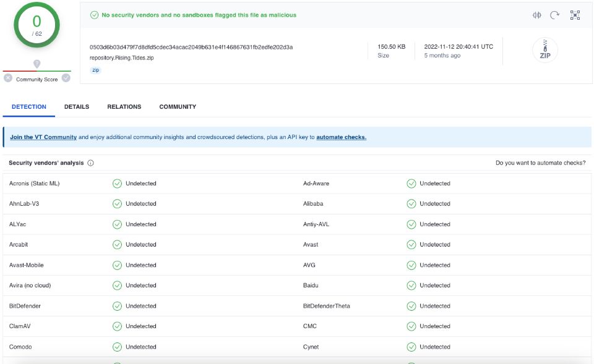This screenshot has height=364, width=594.
Task: Follow the Join the VT Community link
Action: (43, 137)
